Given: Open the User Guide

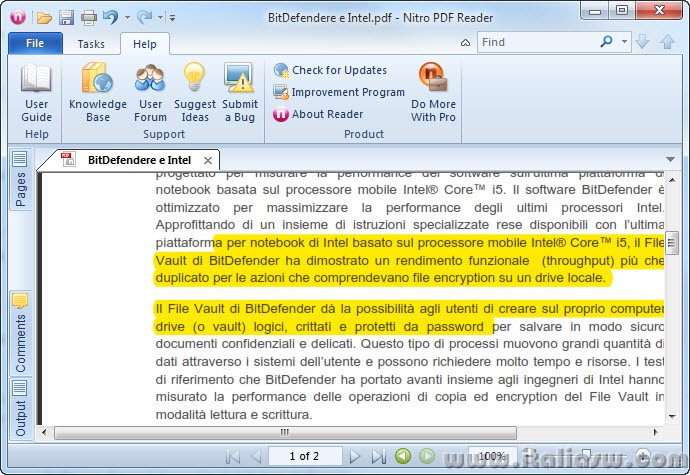Looking at the screenshot, I should [x=37, y=93].
